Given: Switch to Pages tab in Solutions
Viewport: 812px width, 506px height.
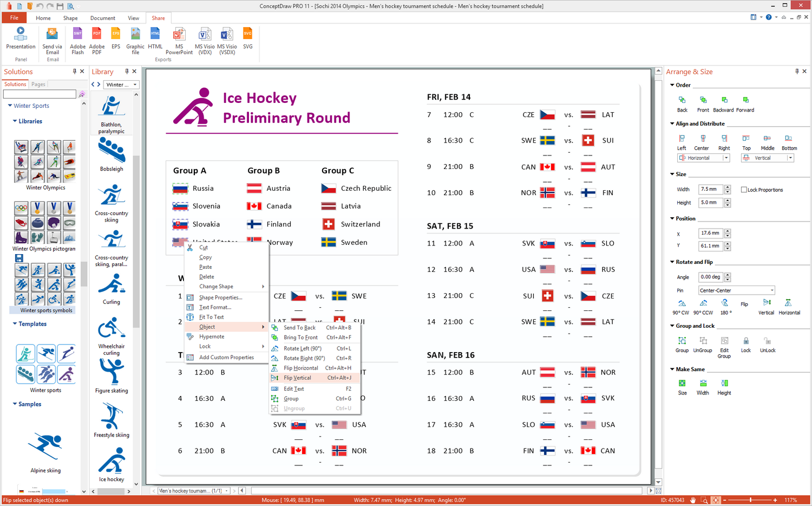Looking at the screenshot, I should pos(38,85).
